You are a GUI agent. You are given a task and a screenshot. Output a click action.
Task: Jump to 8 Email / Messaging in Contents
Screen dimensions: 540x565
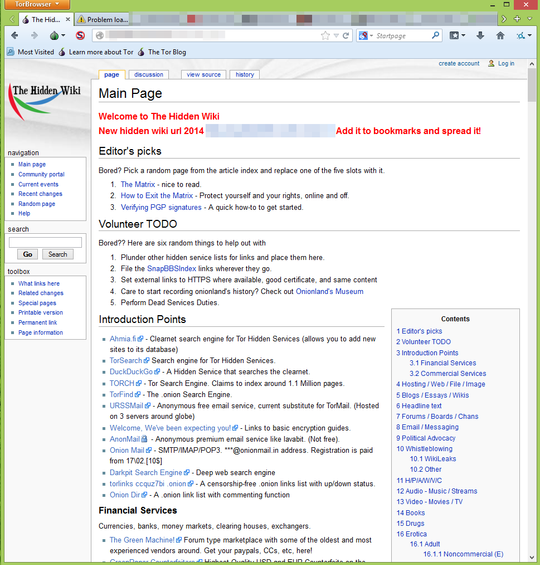coord(427,427)
